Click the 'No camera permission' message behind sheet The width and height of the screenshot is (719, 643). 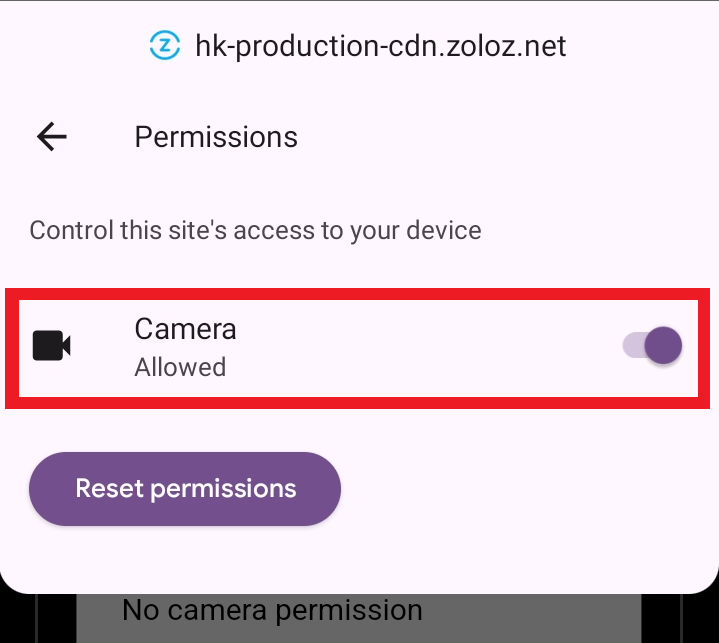(x=272, y=609)
